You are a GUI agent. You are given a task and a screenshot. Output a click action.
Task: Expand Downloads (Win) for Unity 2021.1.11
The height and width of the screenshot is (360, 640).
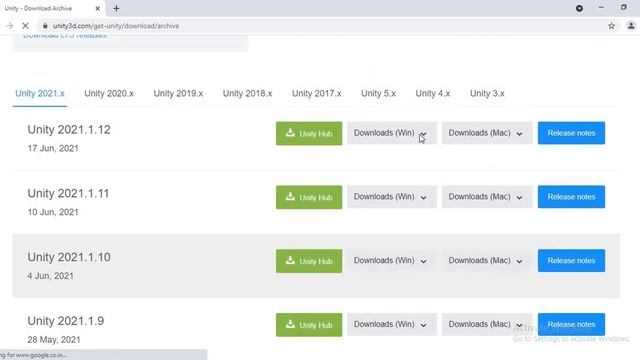tap(392, 197)
